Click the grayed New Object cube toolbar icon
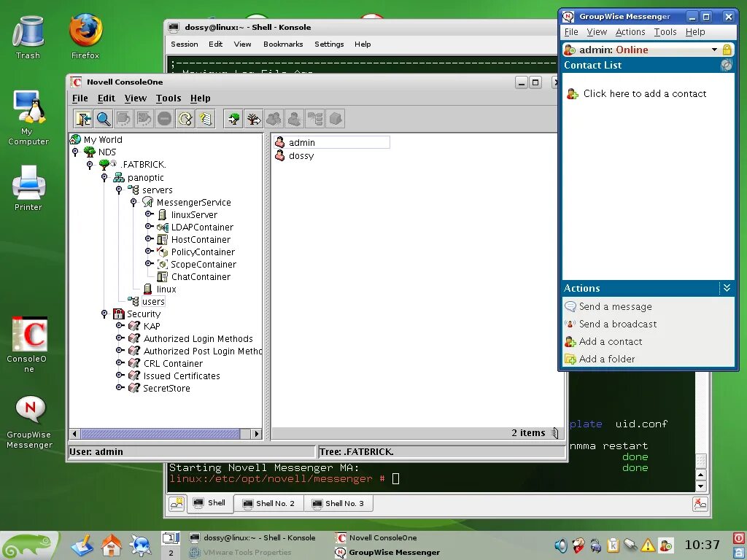Viewport: 747px width, 560px height. tap(336, 119)
